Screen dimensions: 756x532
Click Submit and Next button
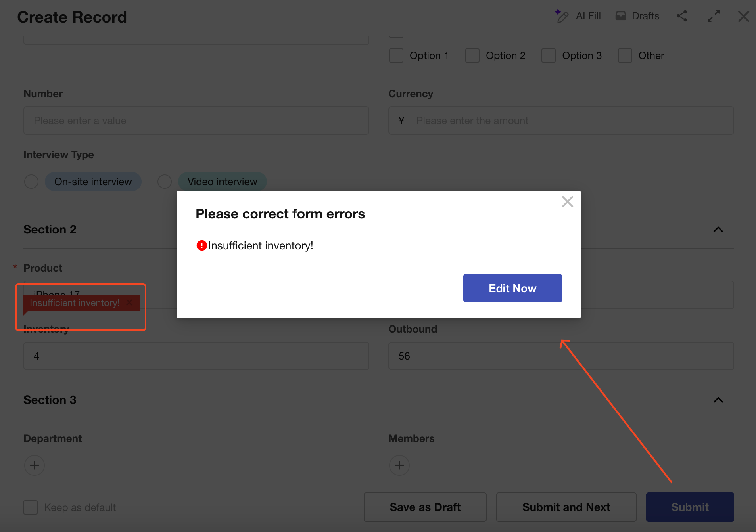(566, 507)
